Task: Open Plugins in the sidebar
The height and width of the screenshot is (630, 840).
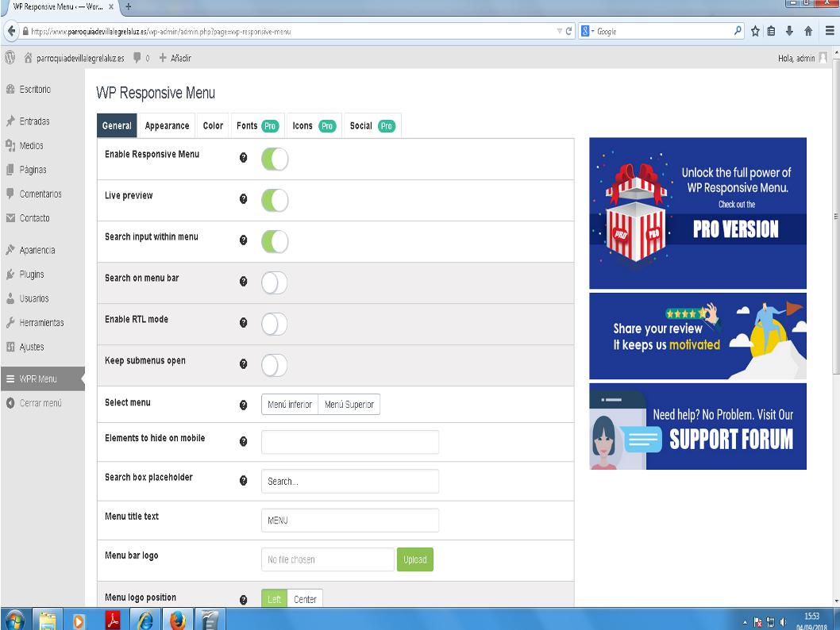Action: [x=32, y=275]
